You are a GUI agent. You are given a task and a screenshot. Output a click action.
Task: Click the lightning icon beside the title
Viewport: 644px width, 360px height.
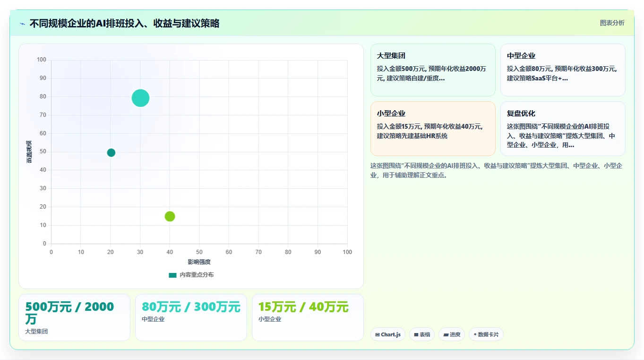pos(22,24)
